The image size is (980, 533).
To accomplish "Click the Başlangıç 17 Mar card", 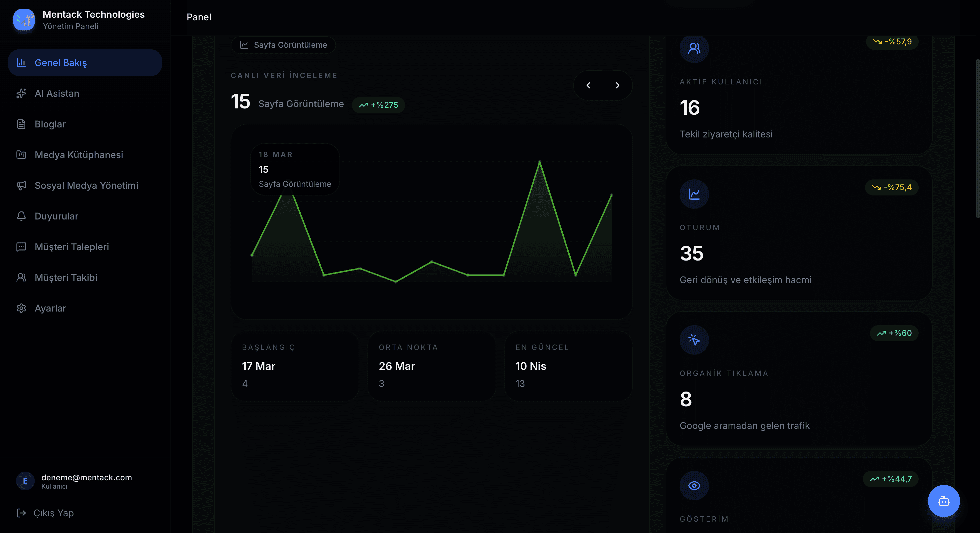I will pyautogui.click(x=295, y=366).
